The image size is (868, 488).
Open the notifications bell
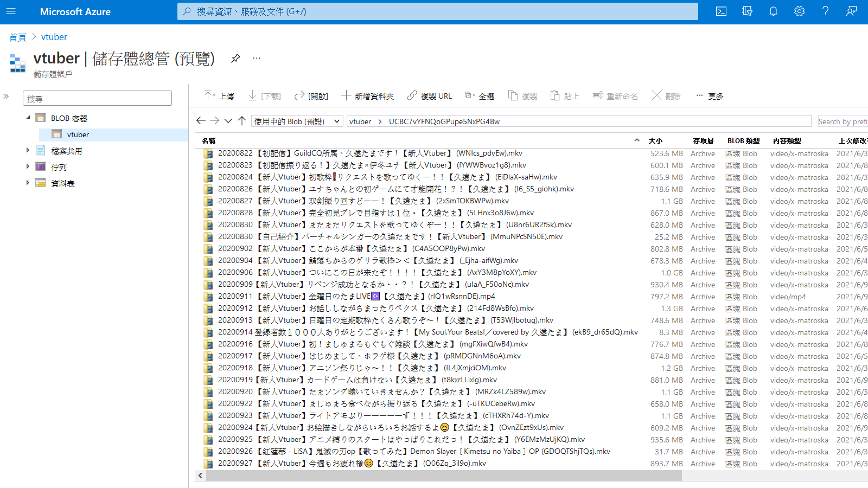[773, 11]
